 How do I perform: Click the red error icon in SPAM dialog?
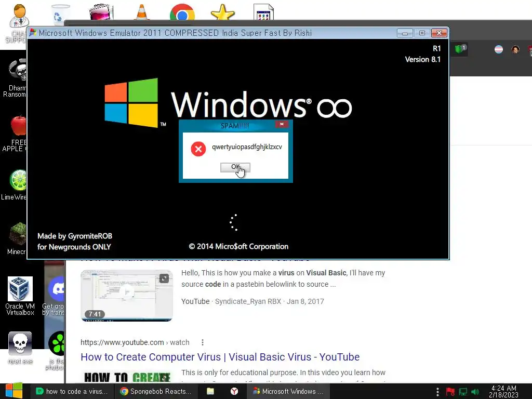click(x=198, y=149)
